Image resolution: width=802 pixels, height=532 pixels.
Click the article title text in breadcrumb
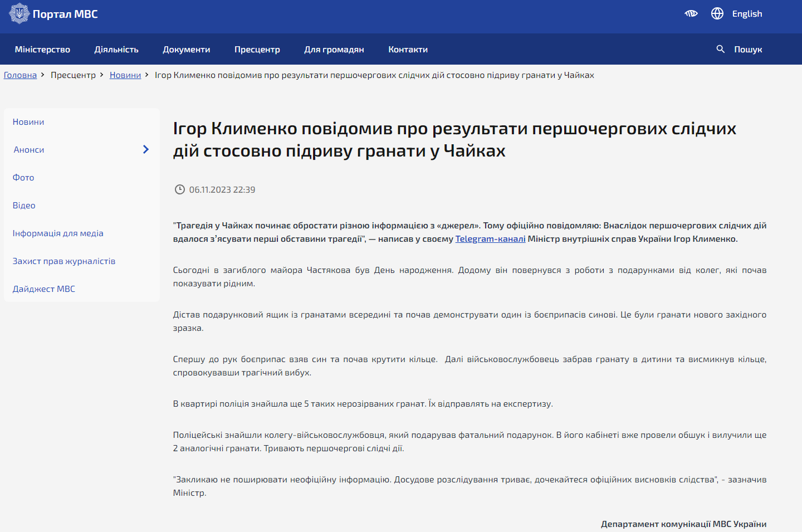(x=374, y=75)
